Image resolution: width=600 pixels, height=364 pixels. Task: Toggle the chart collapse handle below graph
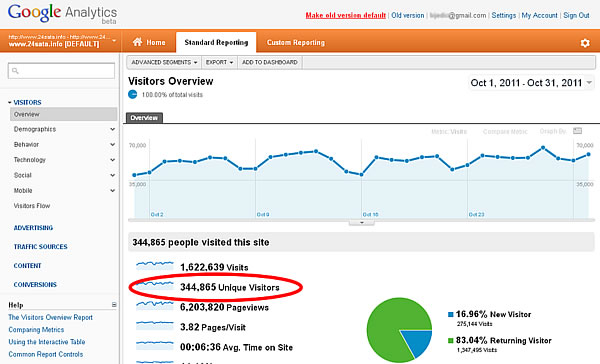[362, 222]
